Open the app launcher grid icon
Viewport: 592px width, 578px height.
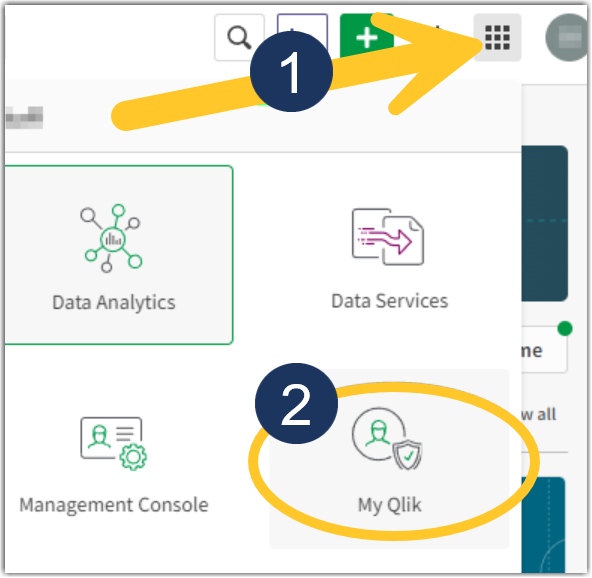point(498,37)
